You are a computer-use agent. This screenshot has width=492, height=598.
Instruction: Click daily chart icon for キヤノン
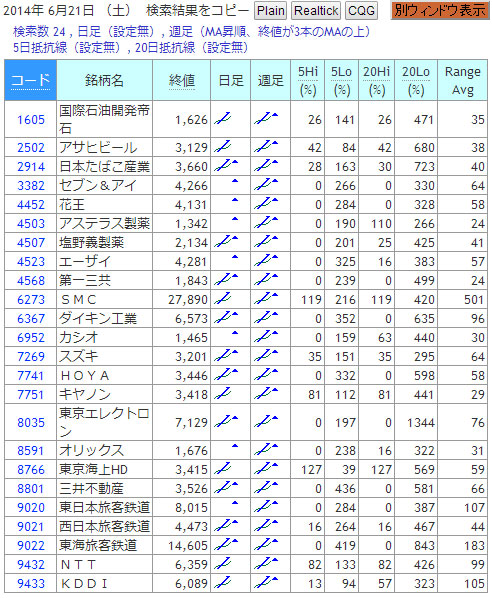click(222, 393)
